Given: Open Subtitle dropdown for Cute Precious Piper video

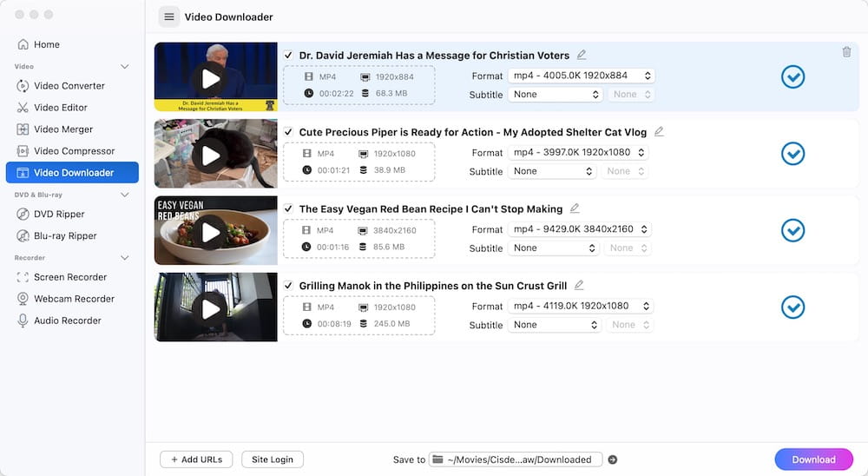Looking at the screenshot, I should tap(552, 171).
